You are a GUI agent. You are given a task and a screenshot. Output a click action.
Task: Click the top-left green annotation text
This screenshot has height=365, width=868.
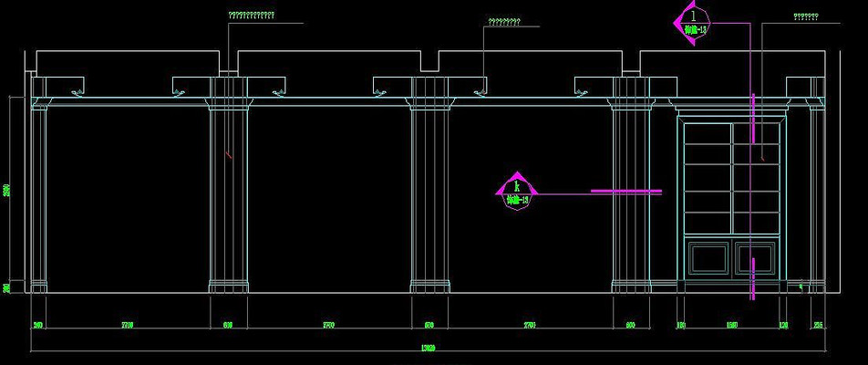(250, 16)
